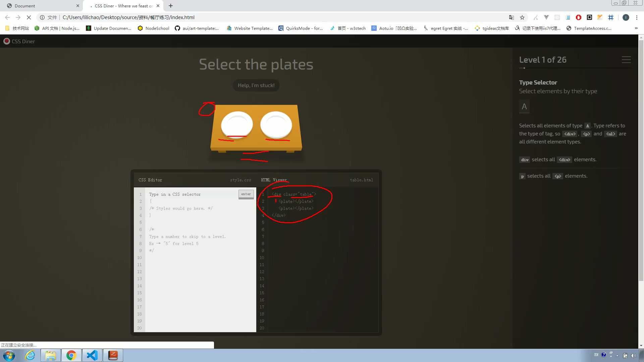Go back to previous page
The width and height of the screenshot is (644, 362).
[7, 17]
